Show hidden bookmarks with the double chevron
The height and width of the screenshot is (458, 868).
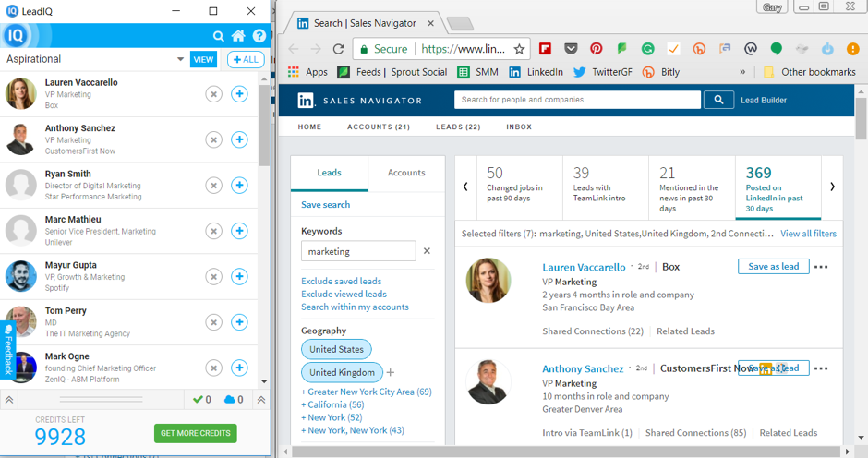pos(742,72)
